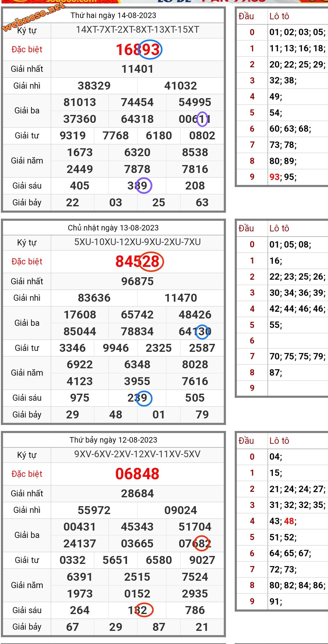Screen dimensions: 328x644
Task: Click fourth prize number 9027
Action: [202, 560]
